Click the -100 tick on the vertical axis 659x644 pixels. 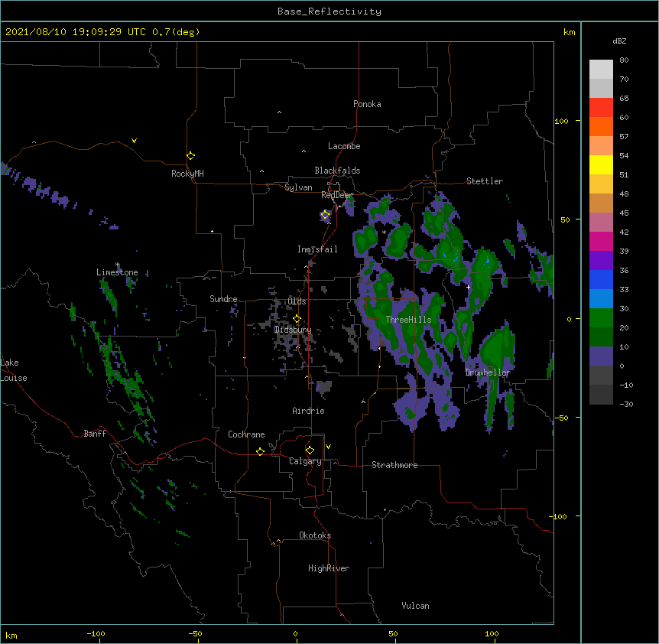tap(559, 516)
